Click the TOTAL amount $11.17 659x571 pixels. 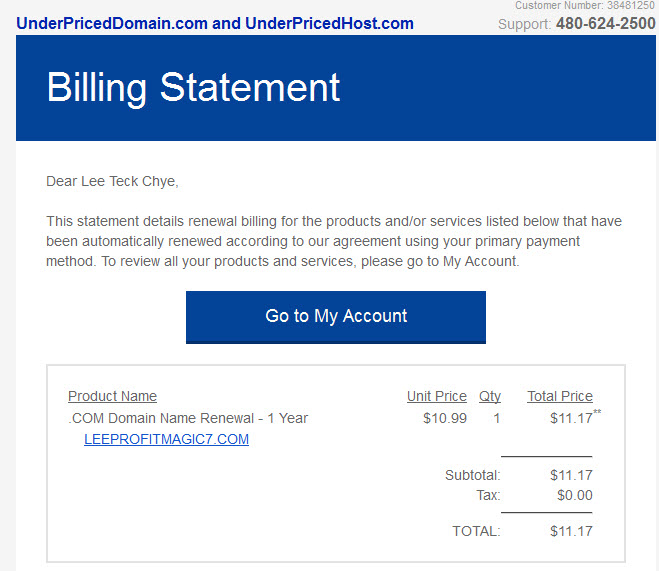(x=571, y=531)
